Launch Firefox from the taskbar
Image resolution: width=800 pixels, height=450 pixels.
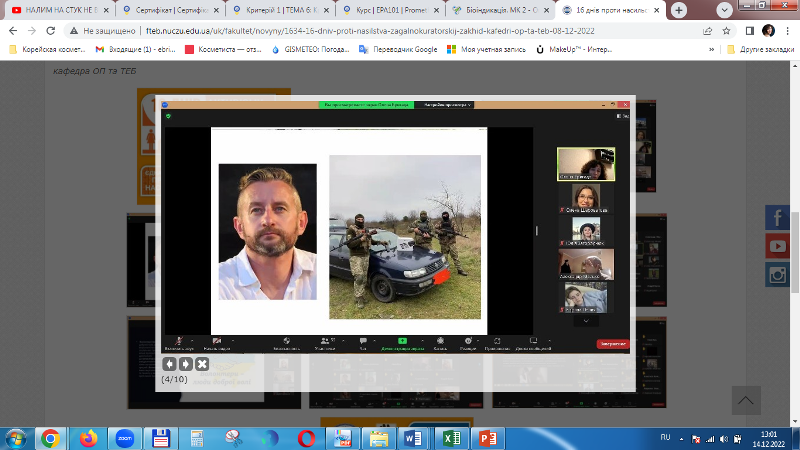88,439
